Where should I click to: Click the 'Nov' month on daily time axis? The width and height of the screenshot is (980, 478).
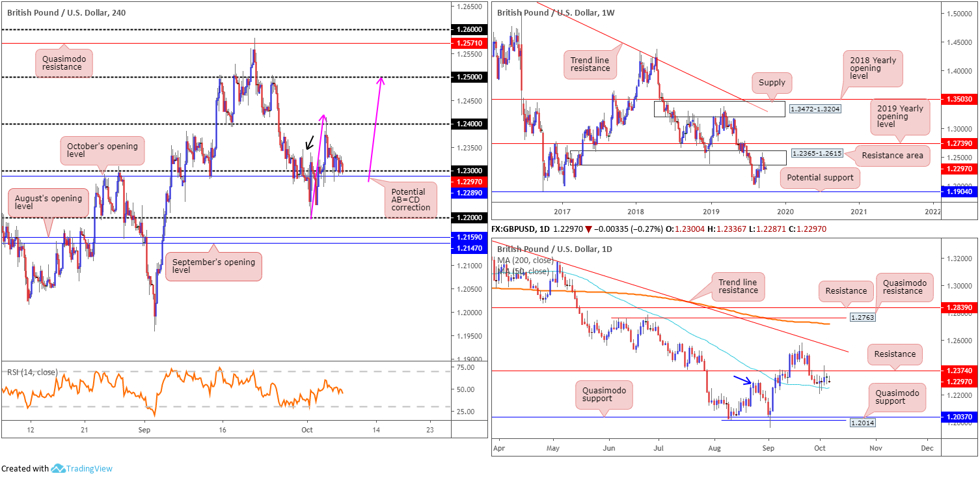click(876, 449)
